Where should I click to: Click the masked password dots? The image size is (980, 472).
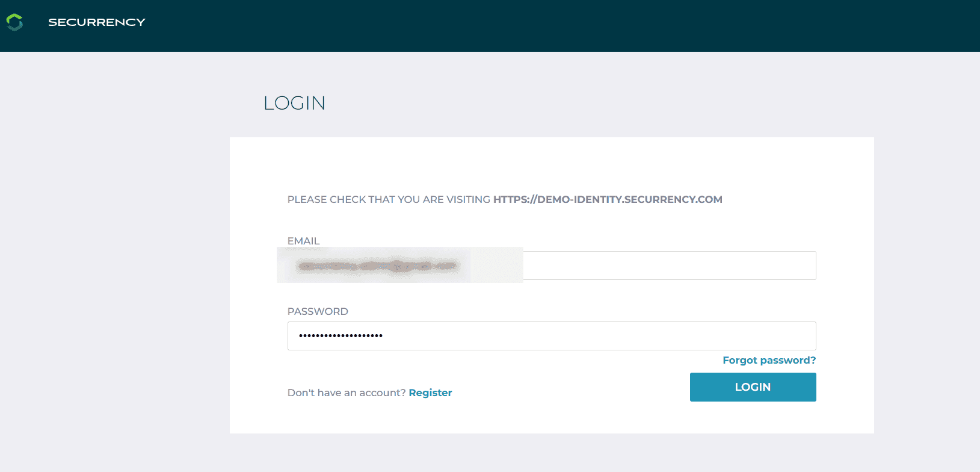[x=341, y=336]
